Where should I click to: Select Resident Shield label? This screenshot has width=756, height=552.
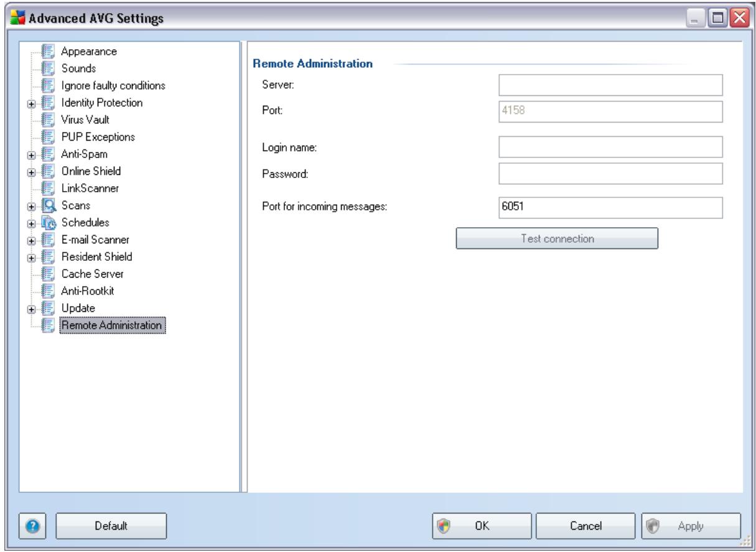(96, 256)
